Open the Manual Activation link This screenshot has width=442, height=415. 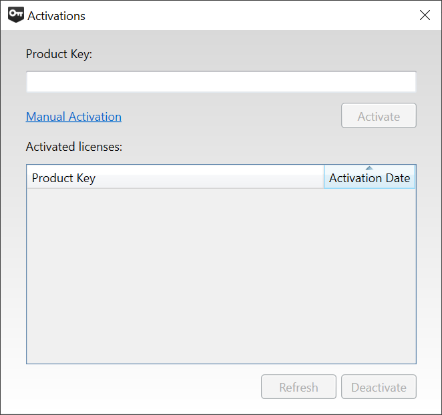click(74, 117)
